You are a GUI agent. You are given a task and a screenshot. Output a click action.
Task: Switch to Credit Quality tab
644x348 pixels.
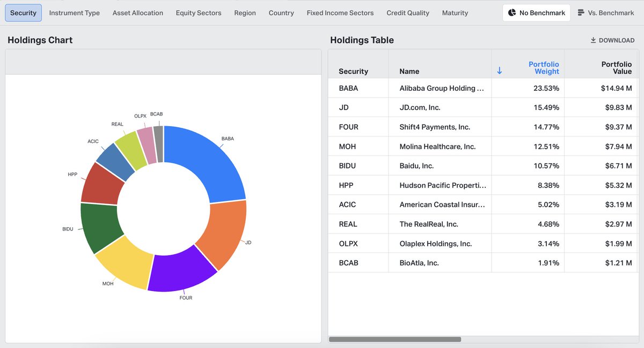[x=408, y=12]
